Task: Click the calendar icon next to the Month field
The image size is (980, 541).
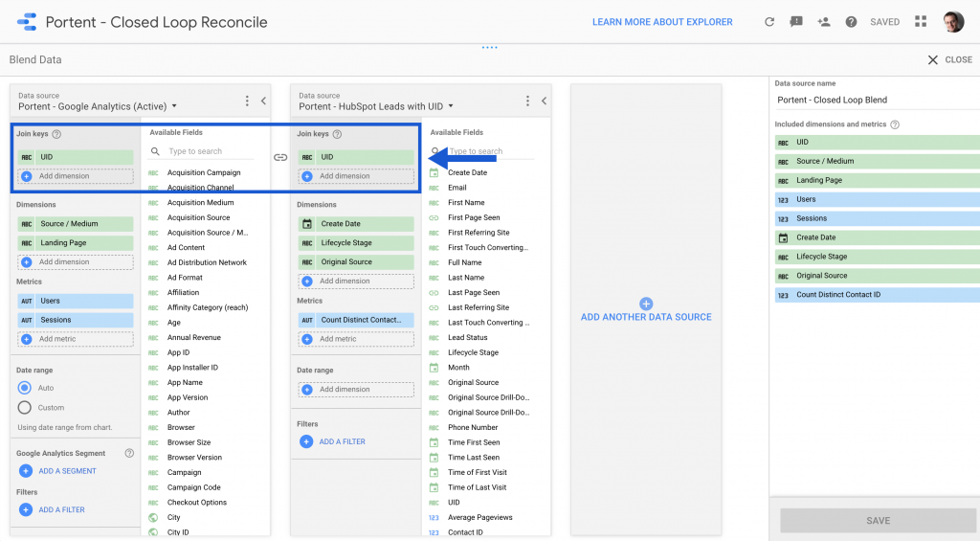Action: (x=434, y=368)
